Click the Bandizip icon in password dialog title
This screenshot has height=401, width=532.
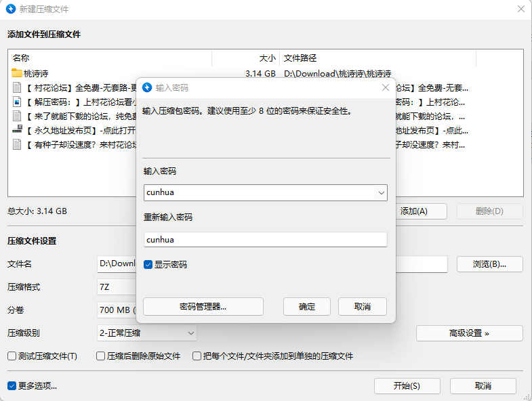147,87
